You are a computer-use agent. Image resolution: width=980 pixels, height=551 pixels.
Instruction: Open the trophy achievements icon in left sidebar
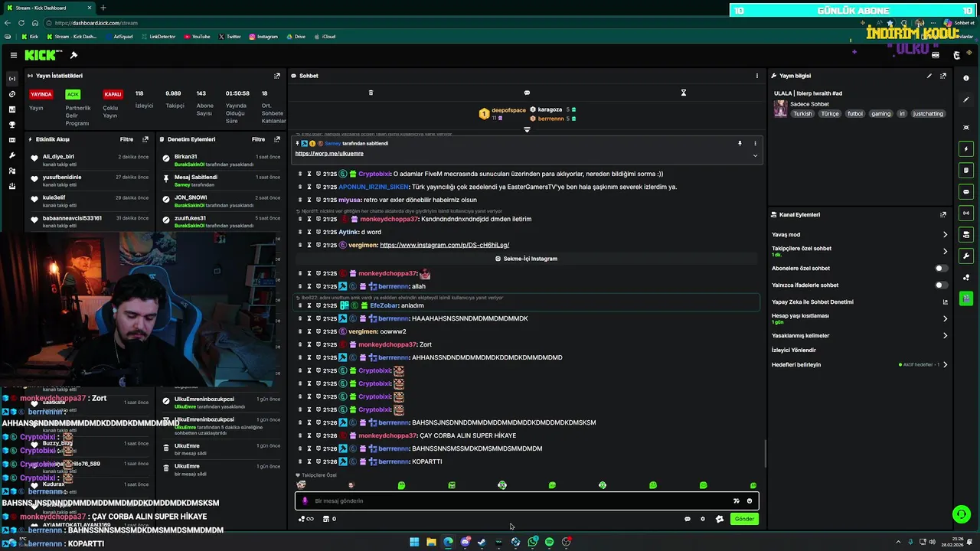click(11, 125)
